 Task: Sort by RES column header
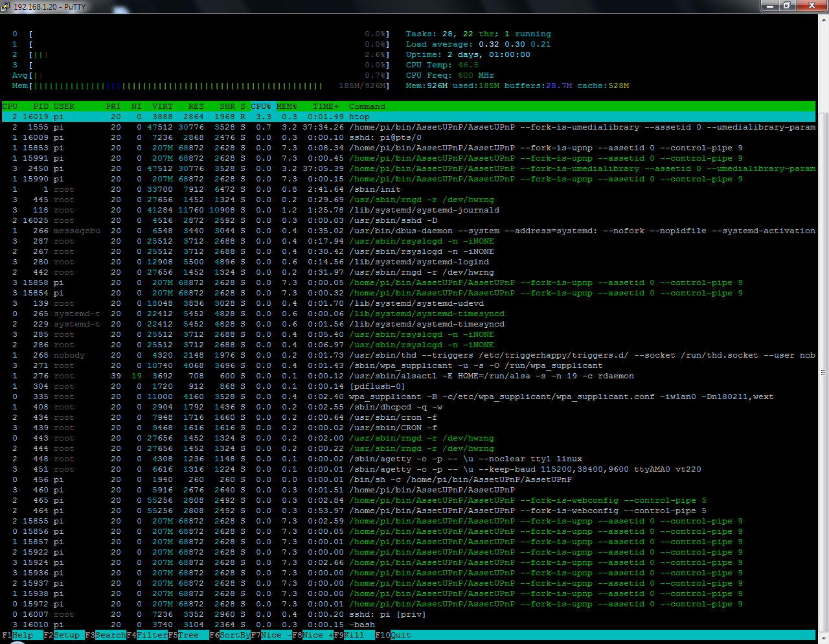pos(196,106)
